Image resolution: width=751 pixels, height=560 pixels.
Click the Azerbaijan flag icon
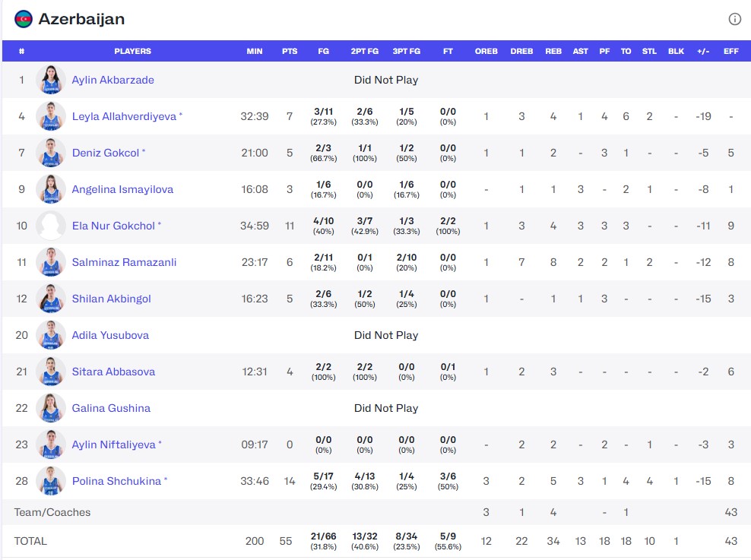coord(22,19)
